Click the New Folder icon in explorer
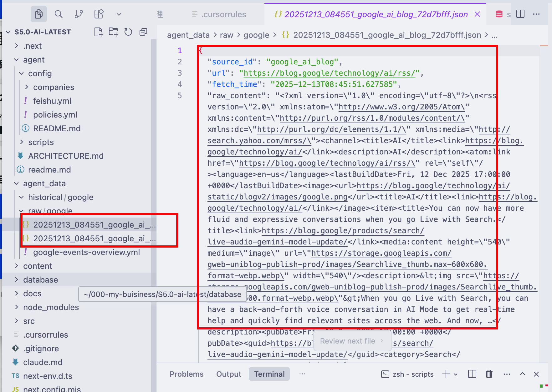Image resolution: width=552 pixels, height=392 pixels. point(113,32)
